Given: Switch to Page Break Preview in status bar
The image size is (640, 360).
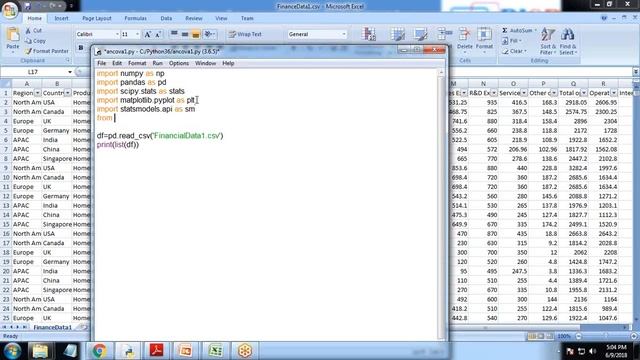Looking at the screenshot, I should click(x=549, y=336).
